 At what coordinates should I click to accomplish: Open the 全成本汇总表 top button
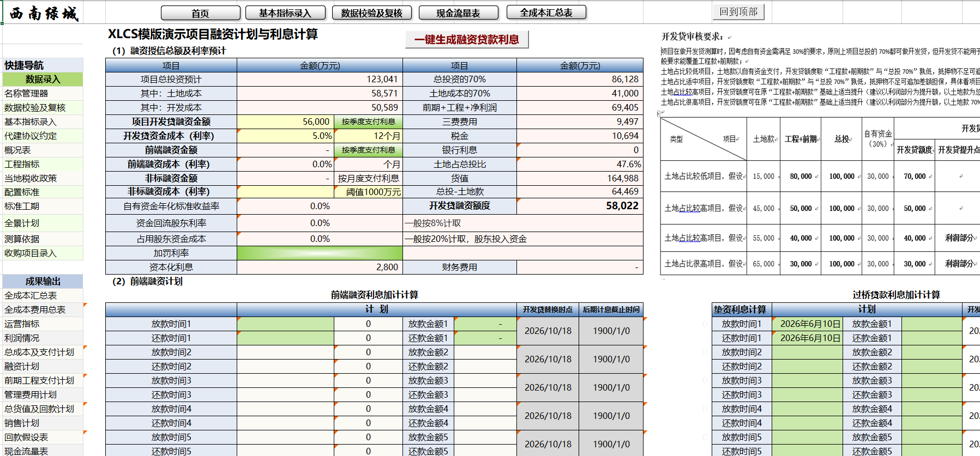pyautogui.click(x=546, y=12)
